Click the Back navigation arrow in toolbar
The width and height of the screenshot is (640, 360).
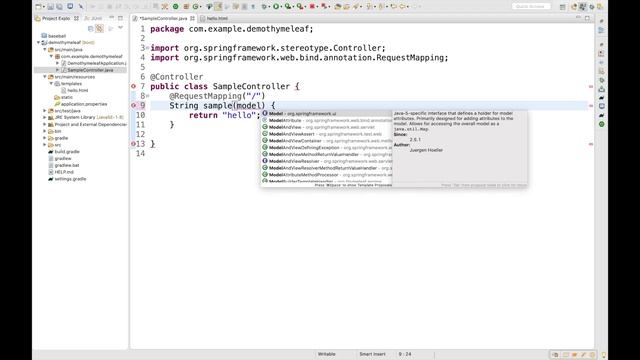pos(402,7)
